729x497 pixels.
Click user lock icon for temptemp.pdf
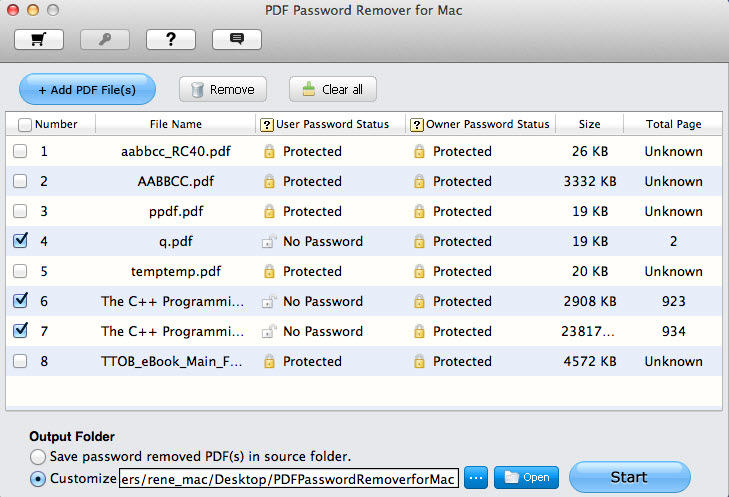tap(269, 272)
